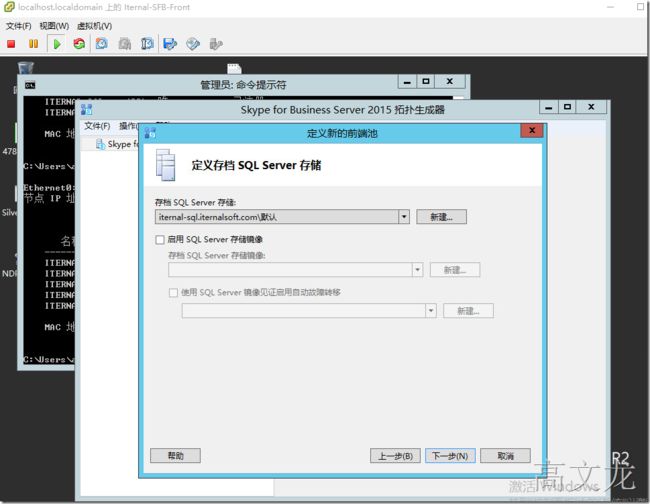
Task: Click 上一步(B) back button
Action: click(x=395, y=456)
